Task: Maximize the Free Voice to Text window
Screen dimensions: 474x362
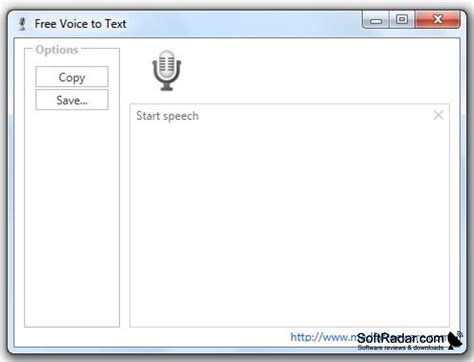Action: tap(402, 20)
